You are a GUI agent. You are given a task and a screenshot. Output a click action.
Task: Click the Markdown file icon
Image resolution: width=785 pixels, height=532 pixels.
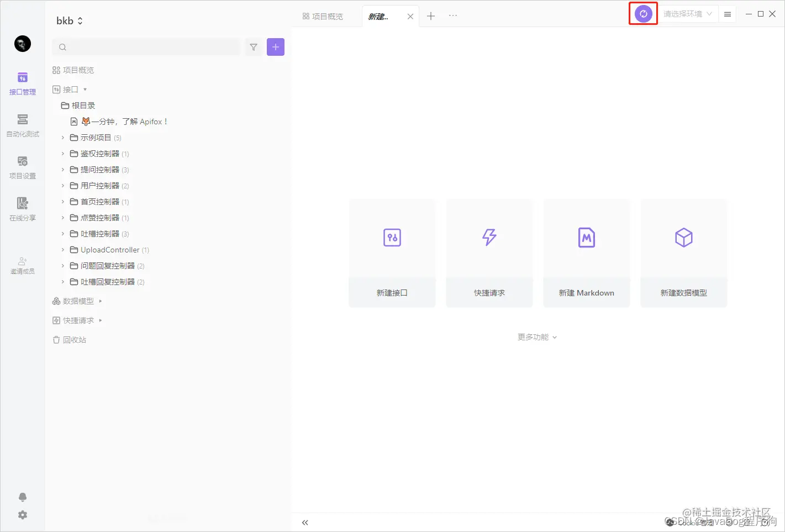point(587,238)
